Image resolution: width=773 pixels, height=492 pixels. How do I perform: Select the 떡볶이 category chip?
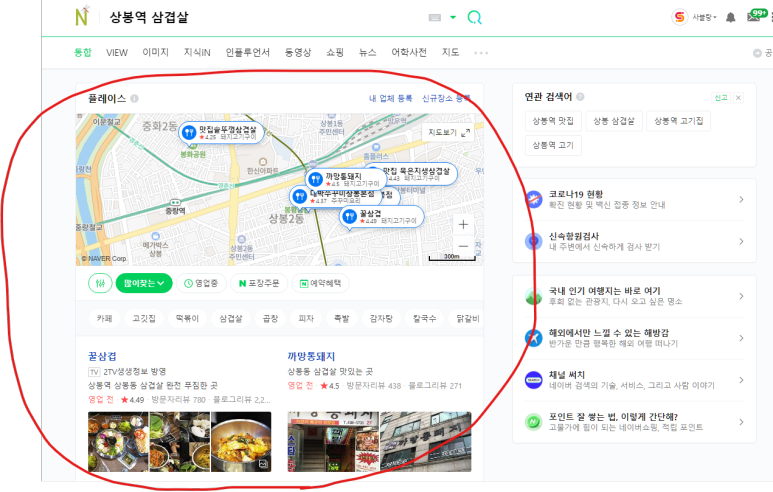[x=187, y=318]
